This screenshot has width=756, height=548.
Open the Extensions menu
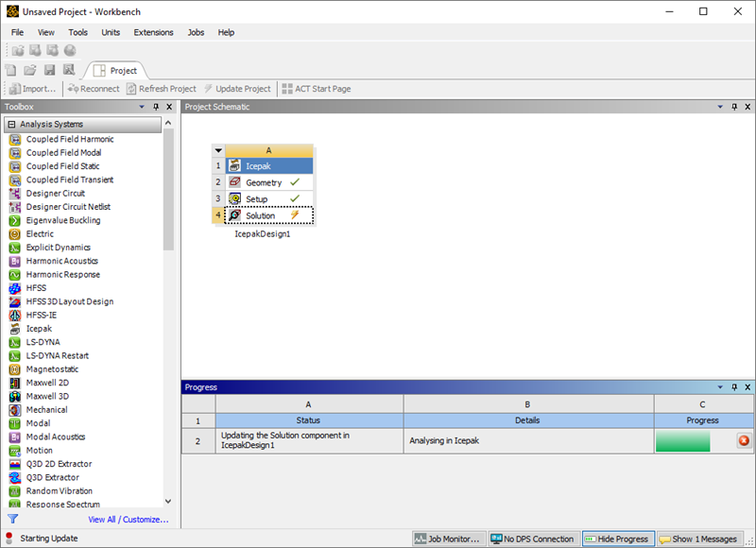point(153,32)
